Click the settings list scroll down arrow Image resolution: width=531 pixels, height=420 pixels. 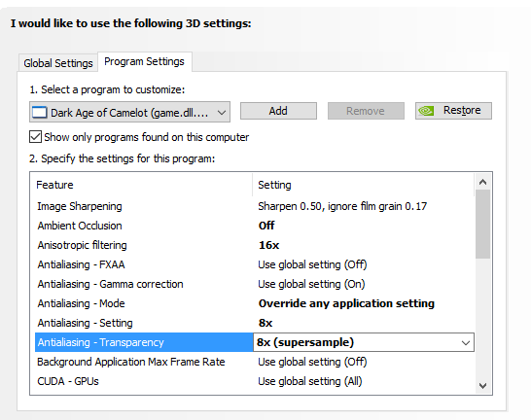[483, 385]
